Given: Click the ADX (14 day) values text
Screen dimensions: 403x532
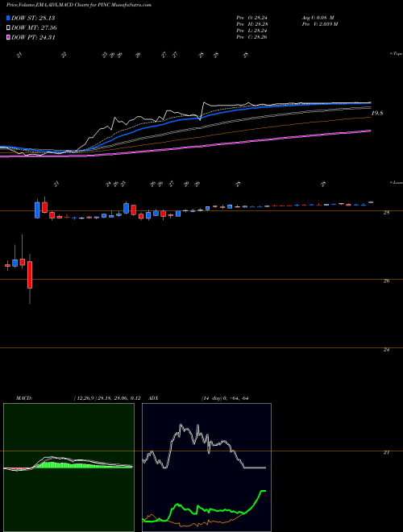Looking at the screenshot, I should pyautogui.click(x=225, y=398).
